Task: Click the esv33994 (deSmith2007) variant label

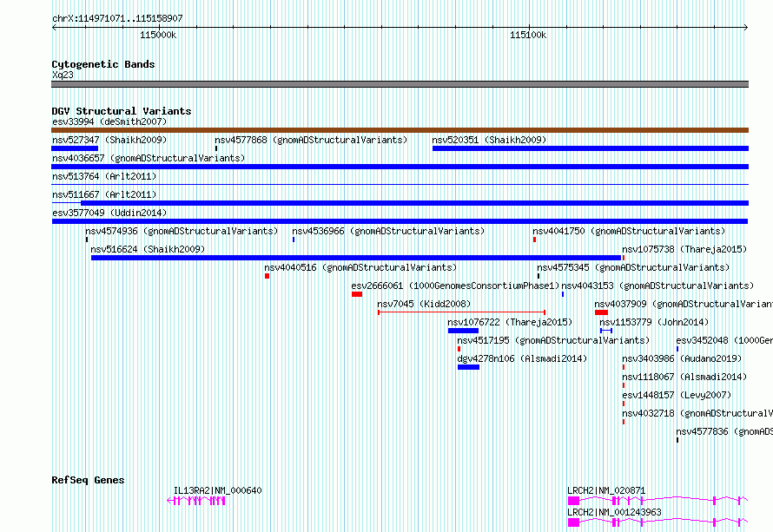Action: tap(109, 122)
